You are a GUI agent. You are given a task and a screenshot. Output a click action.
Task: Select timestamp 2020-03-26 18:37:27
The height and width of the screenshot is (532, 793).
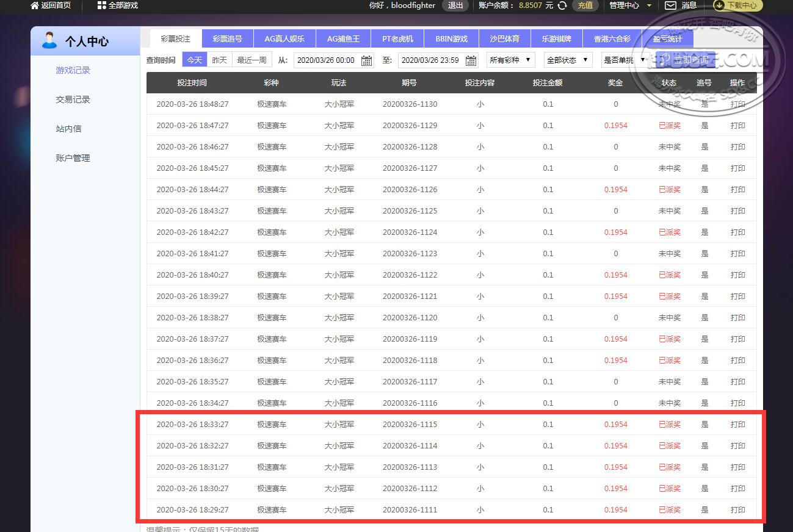(192, 339)
